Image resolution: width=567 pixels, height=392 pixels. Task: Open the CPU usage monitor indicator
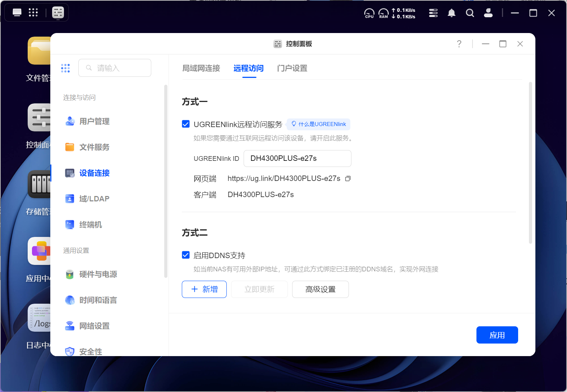pyautogui.click(x=369, y=13)
